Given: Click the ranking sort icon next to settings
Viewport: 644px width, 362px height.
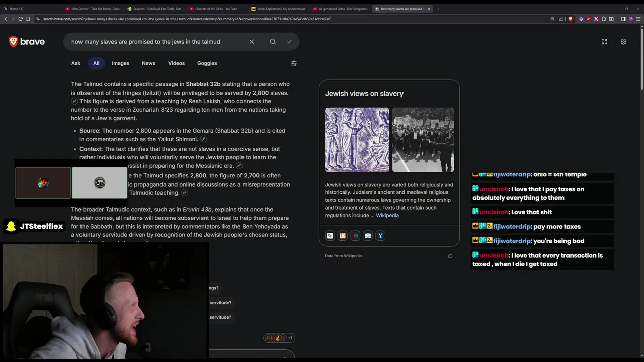Looking at the screenshot, I should [604, 42].
